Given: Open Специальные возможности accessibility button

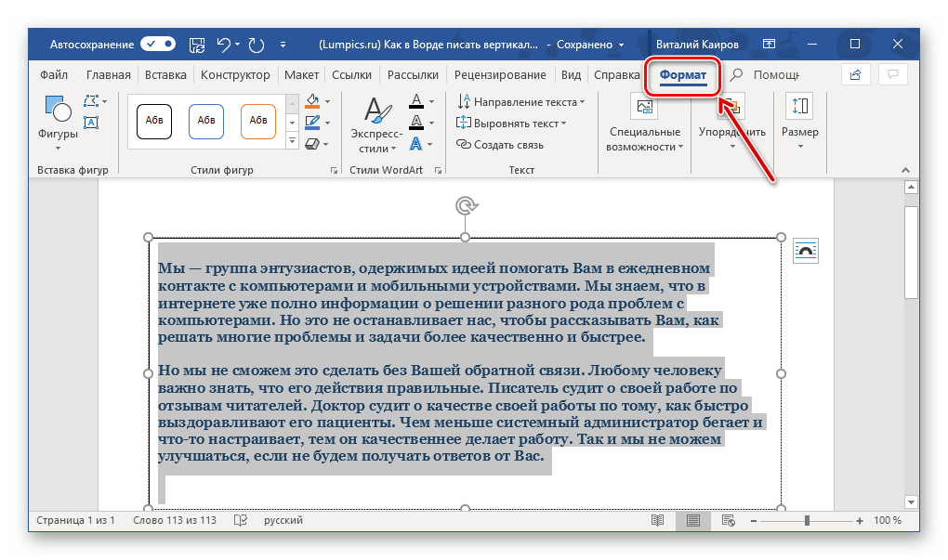Looking at the screenshot, I should tap(644, 124).
